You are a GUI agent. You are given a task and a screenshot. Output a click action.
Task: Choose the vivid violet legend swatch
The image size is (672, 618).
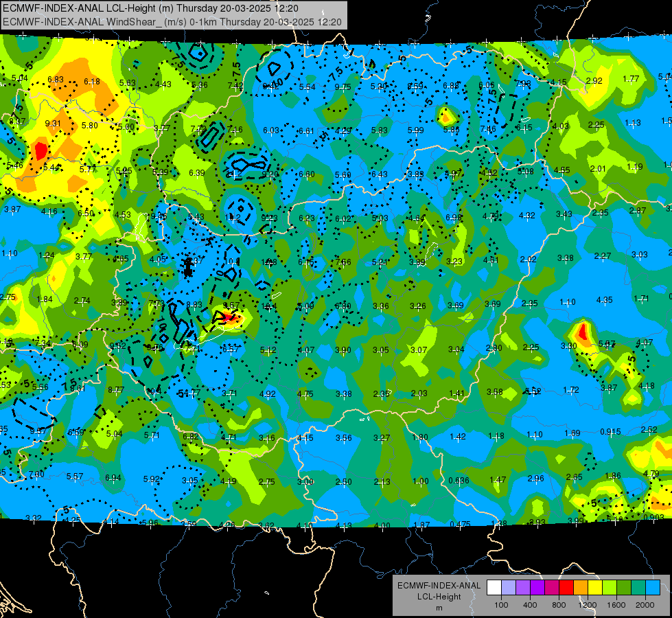(537, 588)
